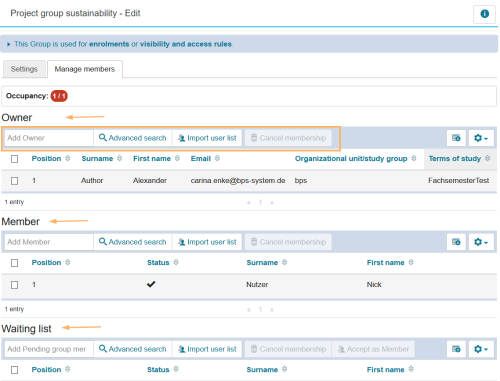
Task: Click the Waiting list table export icon
Action: (456, 349)
